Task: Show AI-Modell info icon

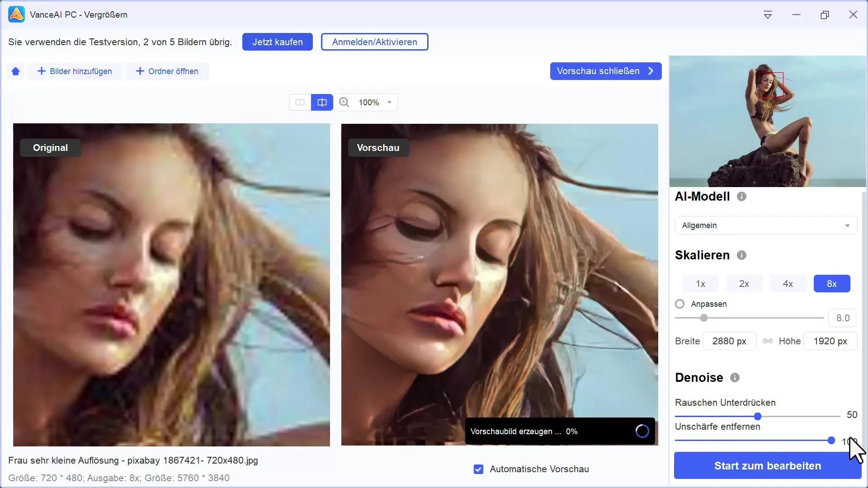Action: tap(741, 197)
